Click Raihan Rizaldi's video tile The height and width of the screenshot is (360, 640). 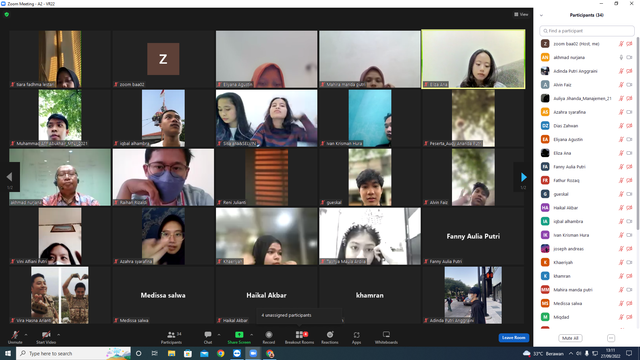[163, 177]
